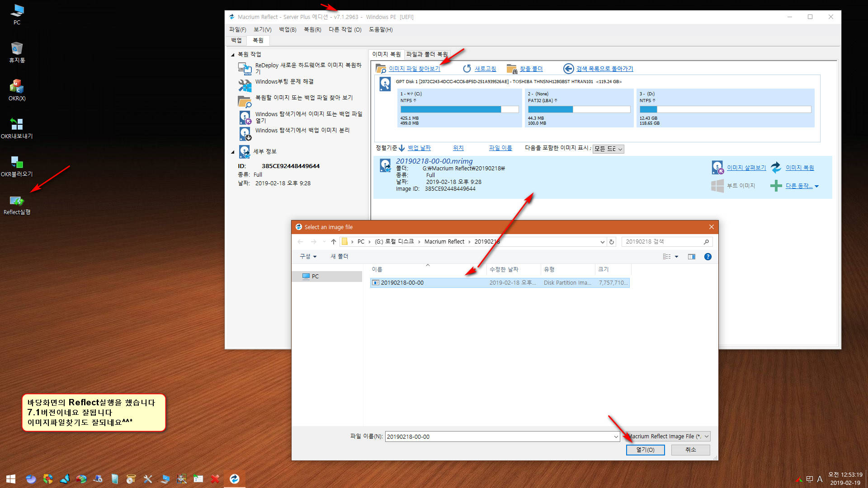Click the 이름 column header
Image resolution: width=868 pixels, height=488 pixels.
[x=428, y=269]
